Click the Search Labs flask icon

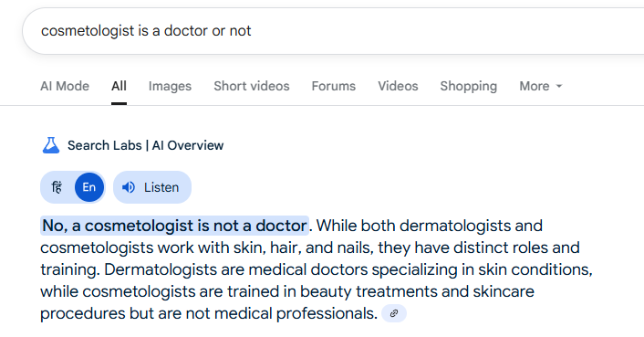click(x=51, y=145)
